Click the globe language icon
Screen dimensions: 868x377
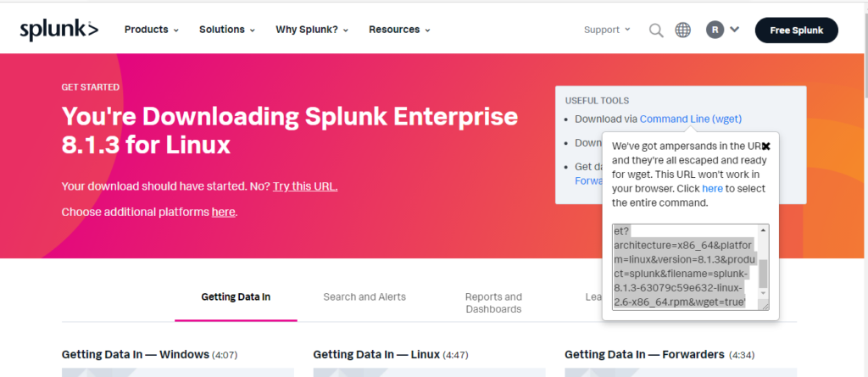pos(682,30)
